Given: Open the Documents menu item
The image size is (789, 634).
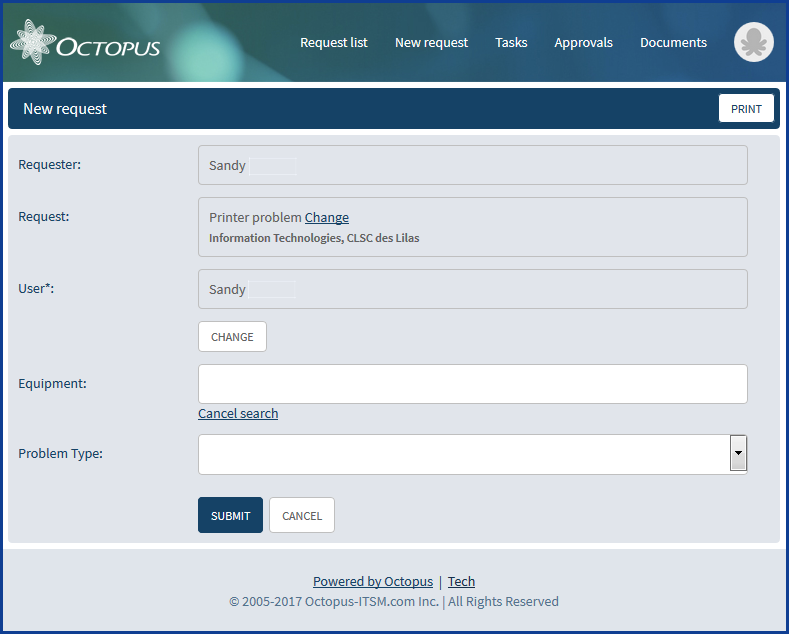Looking at the screenshot, I should point(673,43).
